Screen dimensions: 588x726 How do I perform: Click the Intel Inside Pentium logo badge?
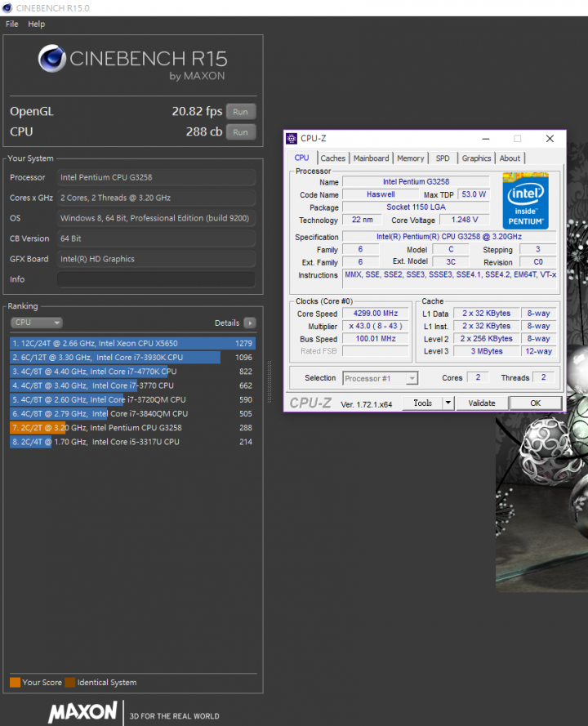click(525, 200)
